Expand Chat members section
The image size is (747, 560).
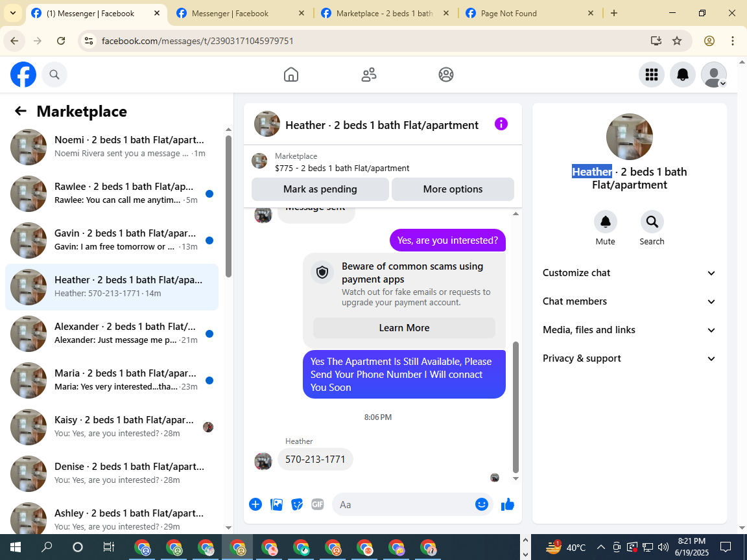click(x=630, y=301)
